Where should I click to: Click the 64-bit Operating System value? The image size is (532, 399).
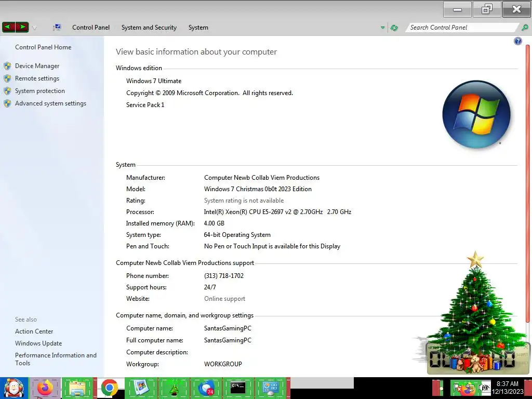click(237, 235)
